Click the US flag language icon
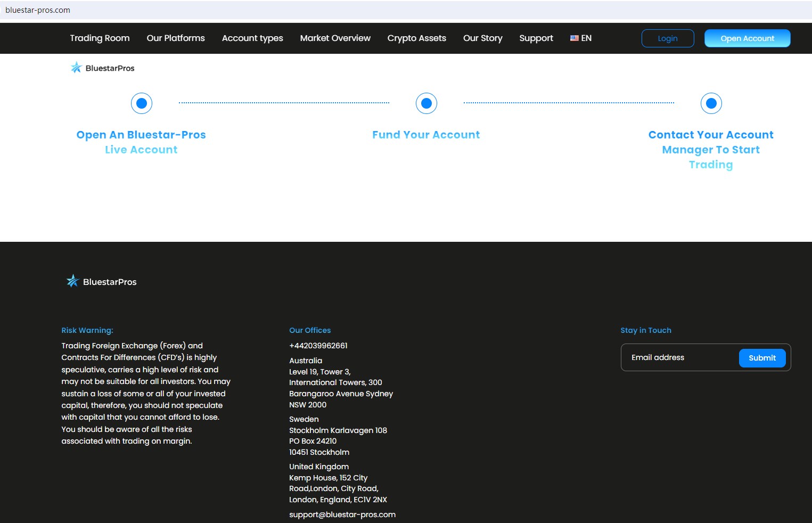812x523 pixels. tap(574, 38)
